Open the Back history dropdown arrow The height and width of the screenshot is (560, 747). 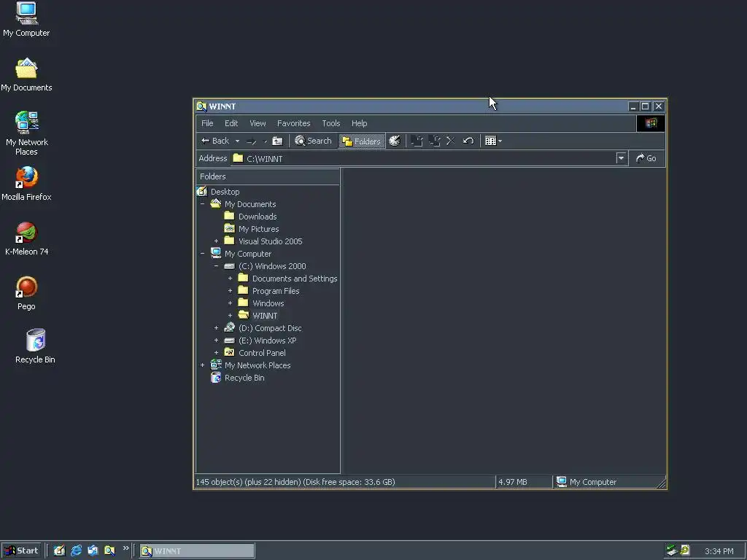[237, 141]
